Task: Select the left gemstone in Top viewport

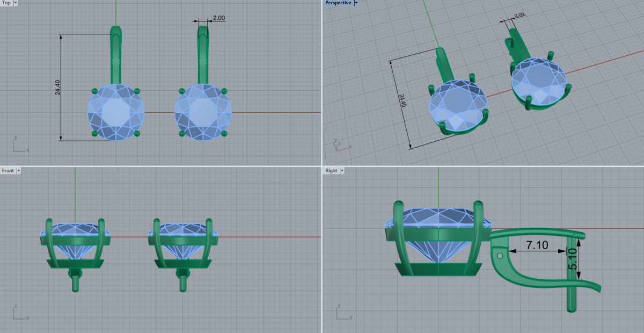Action: pyautogui.click(x=116, y=112)
